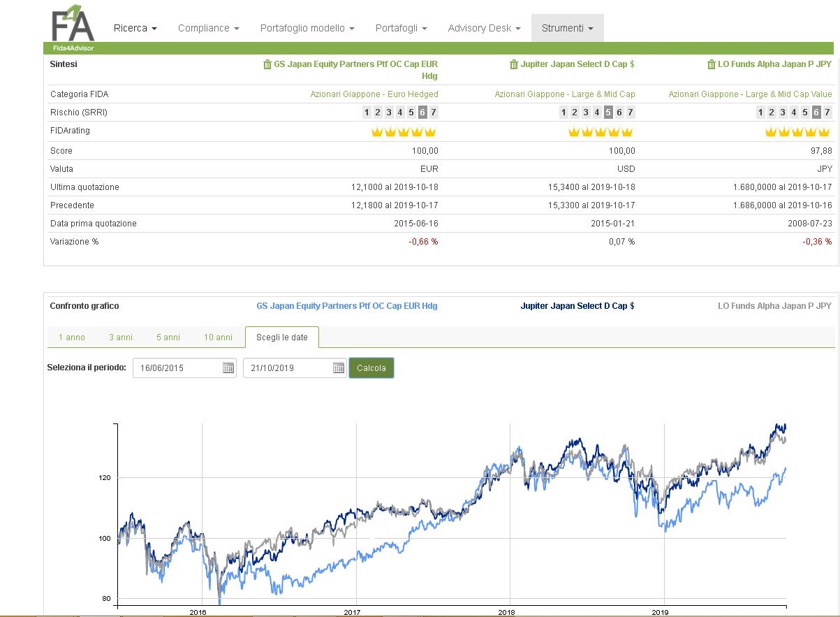Switch to the 3 anni tab
The image size is (840, 617).
pyautogui.click(x=121, y=337)
